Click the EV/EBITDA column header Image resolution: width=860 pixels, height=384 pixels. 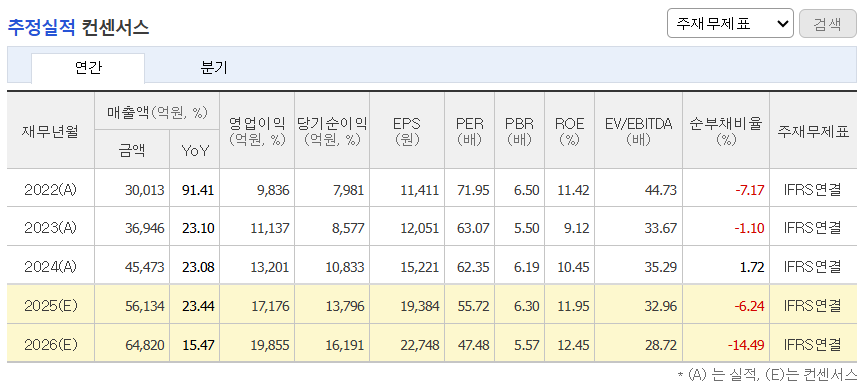[638, 131]
